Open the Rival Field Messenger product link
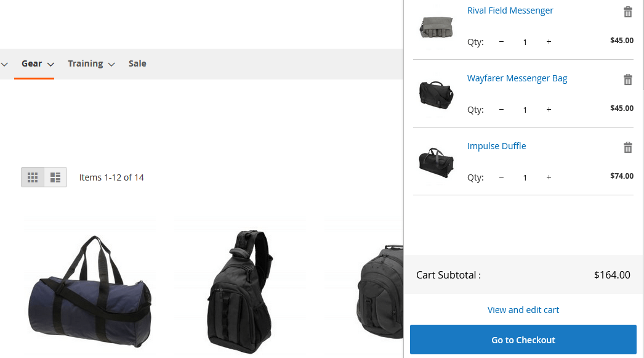644x358 pixels. 510,10
